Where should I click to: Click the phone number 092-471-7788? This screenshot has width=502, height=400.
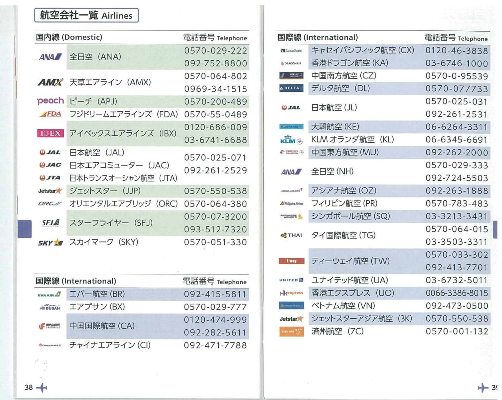click(x=215, y=345)
